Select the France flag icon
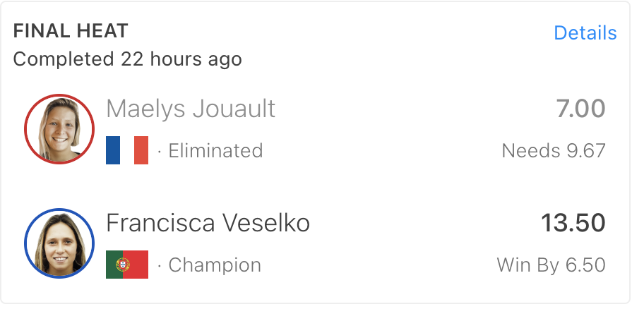 point(127,150)
